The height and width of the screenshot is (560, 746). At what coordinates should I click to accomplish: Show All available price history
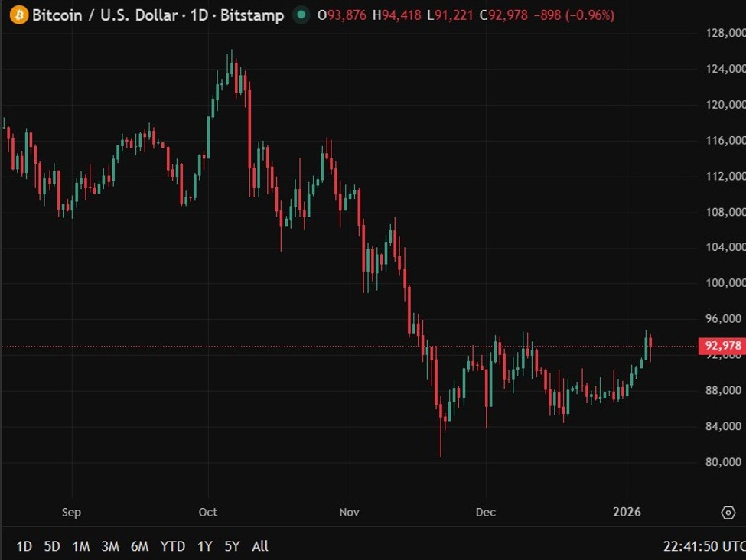260,546
